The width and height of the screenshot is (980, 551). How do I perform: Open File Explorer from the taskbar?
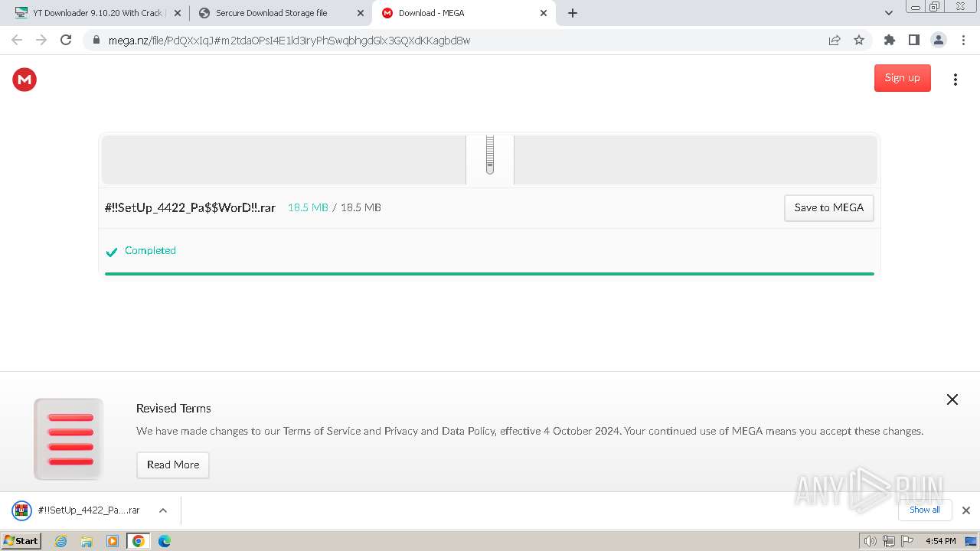(x=87, y=541)
